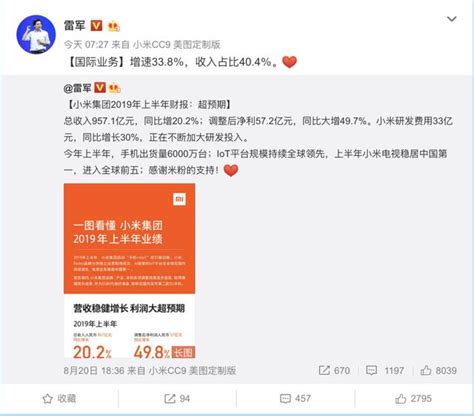Open comments via the 457 button
The height and width of the screenshot is (416, 474).
click(x=295, y=399)
